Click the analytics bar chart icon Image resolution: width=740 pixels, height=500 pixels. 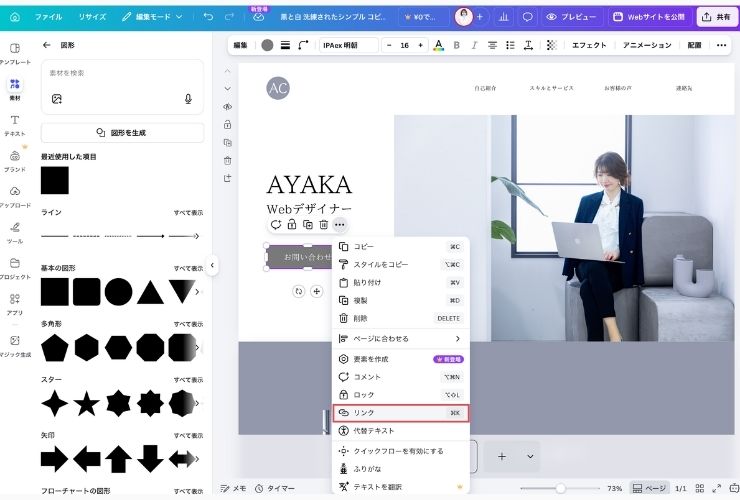tap(501, 17)
